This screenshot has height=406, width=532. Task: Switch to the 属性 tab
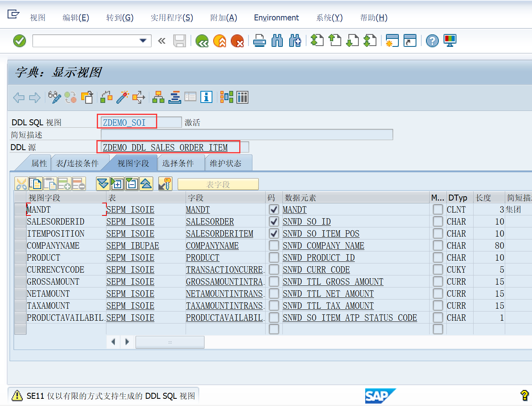coord(39,163)
